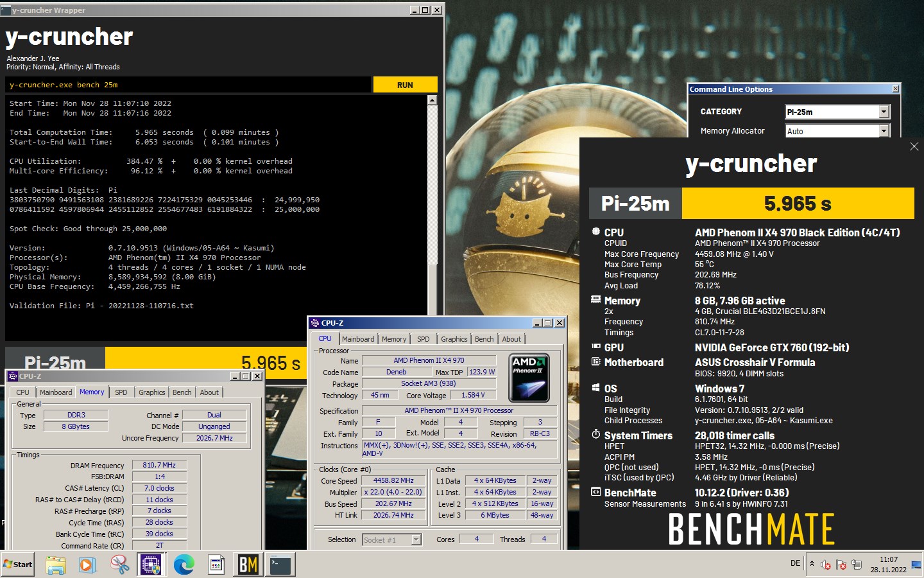Select CPU tab in left CPU-Z window
Viewport: 924px width, 578px height.
coord(23,392)
